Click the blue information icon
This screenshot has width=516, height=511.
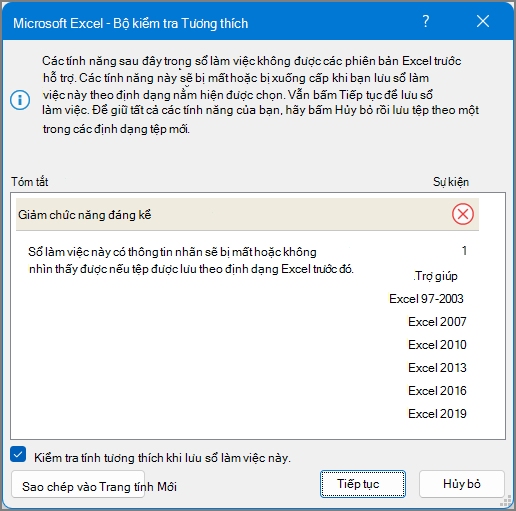20,100
